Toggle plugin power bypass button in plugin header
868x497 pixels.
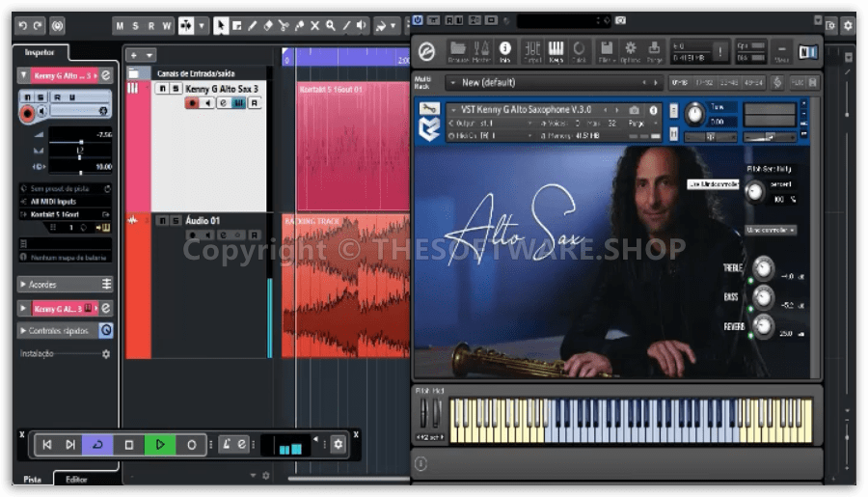coord(418,20)
